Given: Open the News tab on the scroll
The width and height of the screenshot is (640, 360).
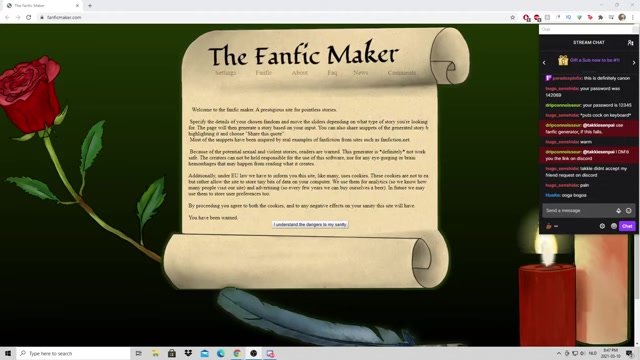Looking at the screenshot, I should click(x=360, y=73).
